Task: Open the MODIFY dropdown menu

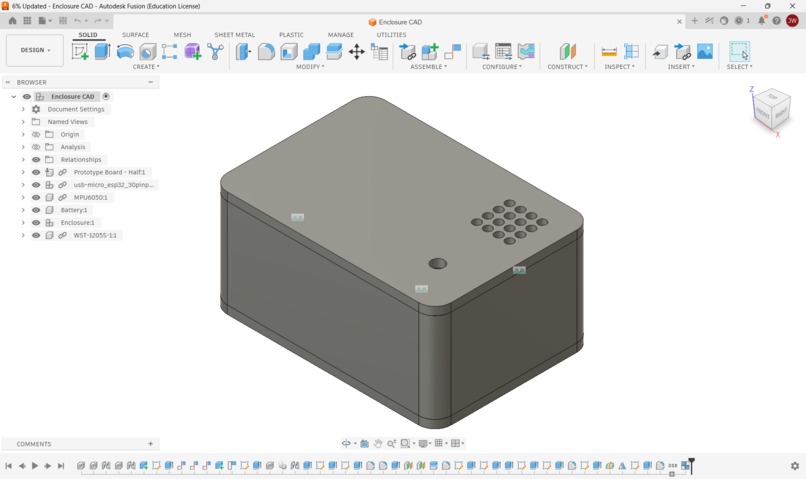Action: point(310,67)
